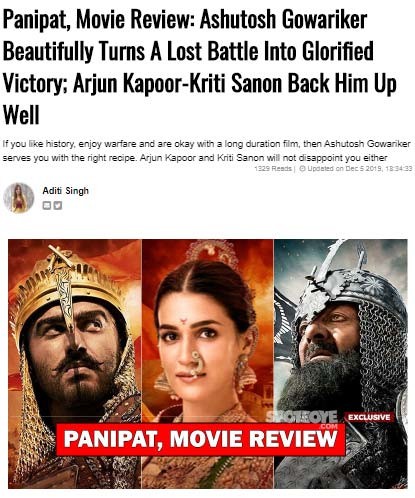Click 'Ashutosh Gowariker' in the headline
This screenshot has width=415, height=498.
click(283, 20)
